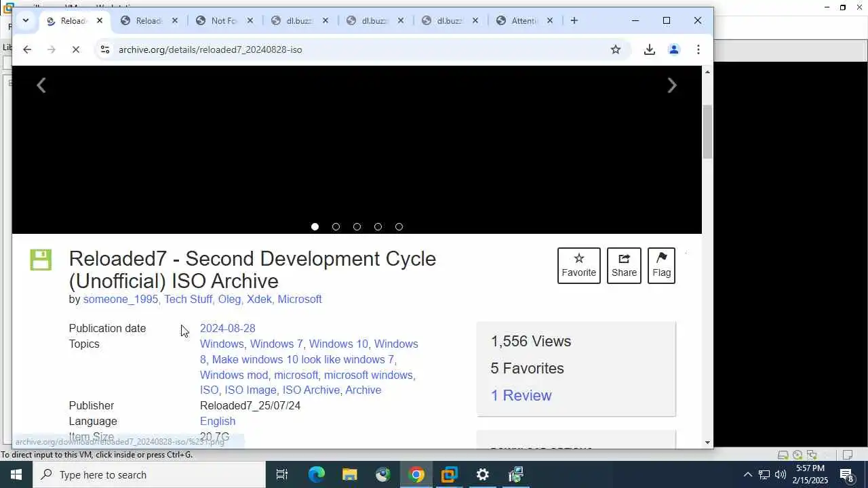Viewport: 868px width, 488px height.
Task: View site information icon in address bar
Action: point(104,49)
